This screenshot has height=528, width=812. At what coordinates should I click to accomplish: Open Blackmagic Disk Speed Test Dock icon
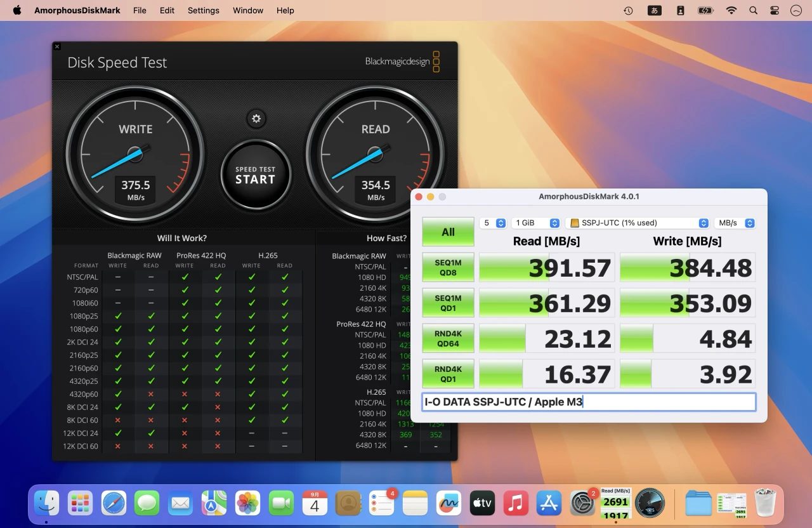(650, 503)
